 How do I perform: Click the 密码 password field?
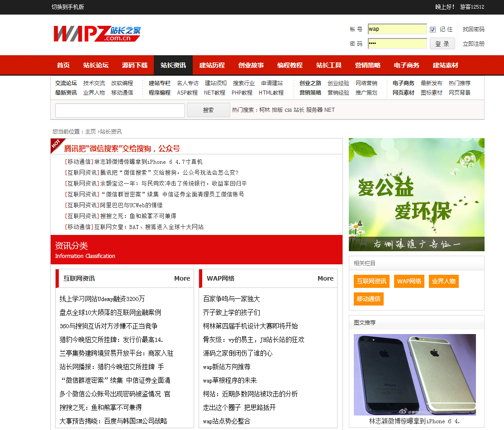397,43
